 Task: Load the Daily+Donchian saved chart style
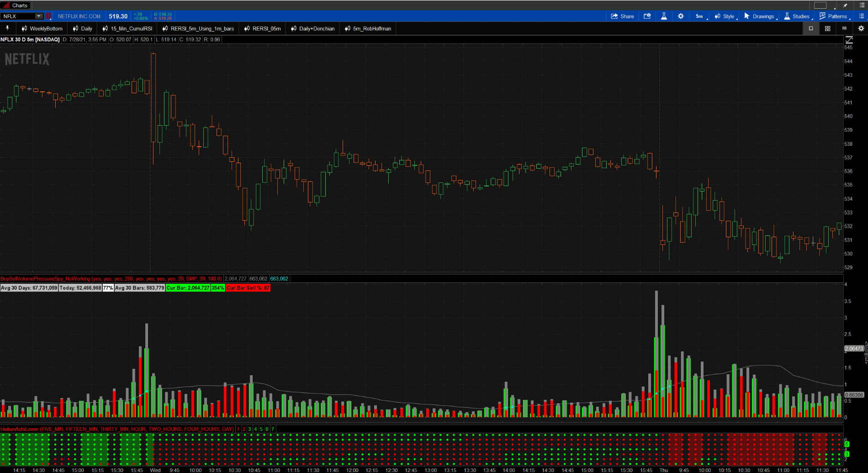click(x=313, y=28)
